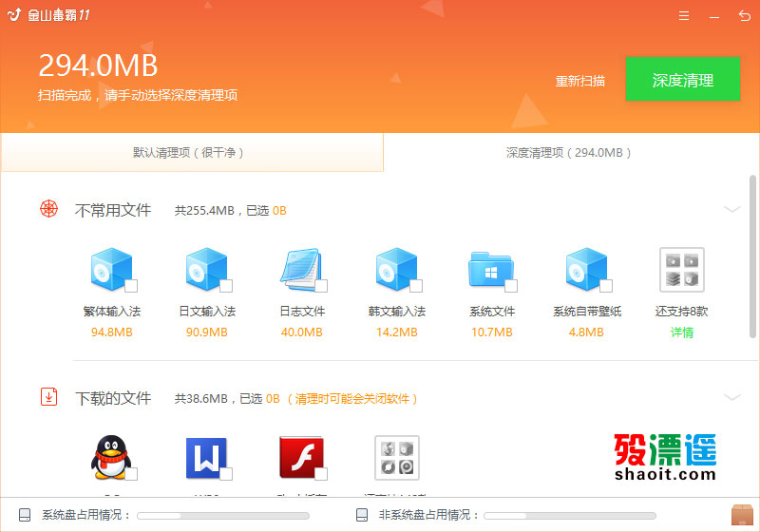Click the 4.8MB size under 系统自带壁纸

(586, 332)
